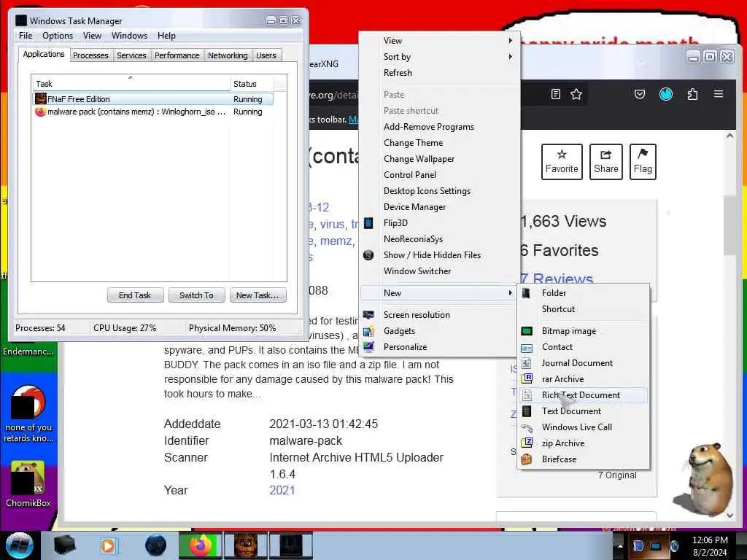Open the Firefox hamburger menu
Screen dimensions: 747x560
(719, 94)
